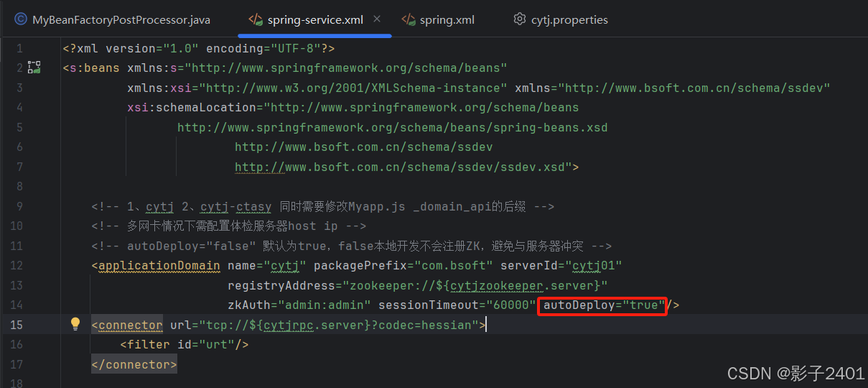Viewport: 868px width, 388px height.
Task: Click the settings gear icon on cytj.properties tab
Action: [520, 19]
